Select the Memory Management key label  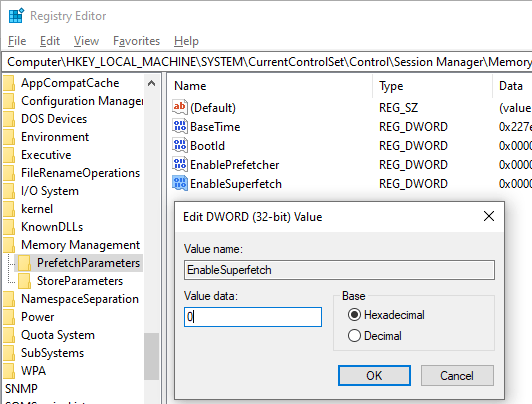pos(80,245)
